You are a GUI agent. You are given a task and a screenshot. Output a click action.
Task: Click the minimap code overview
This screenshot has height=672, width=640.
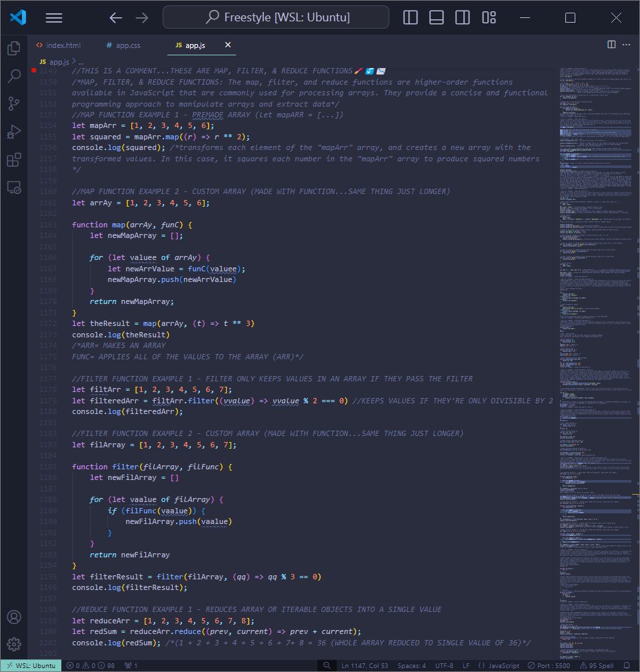pos(595,363)
